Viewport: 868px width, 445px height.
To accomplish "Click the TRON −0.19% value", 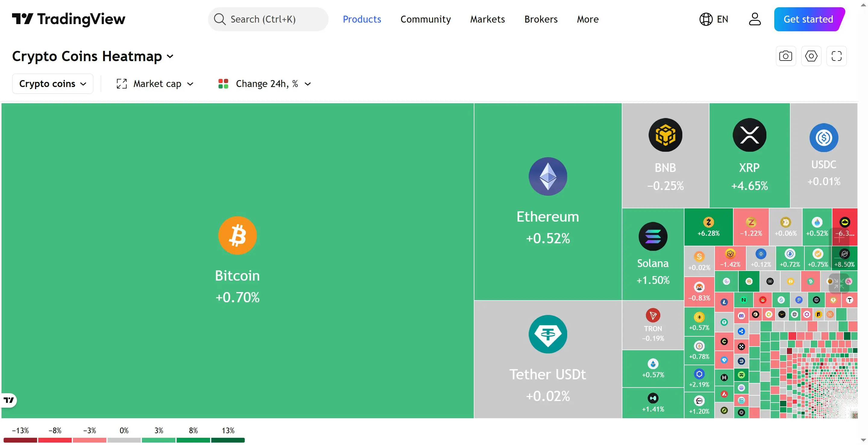I will (653, 338).
